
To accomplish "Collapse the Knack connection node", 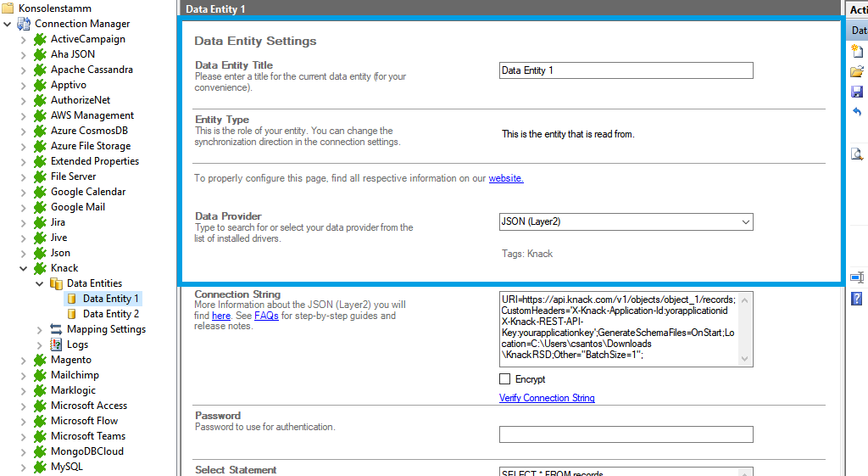I will point(24,268).
